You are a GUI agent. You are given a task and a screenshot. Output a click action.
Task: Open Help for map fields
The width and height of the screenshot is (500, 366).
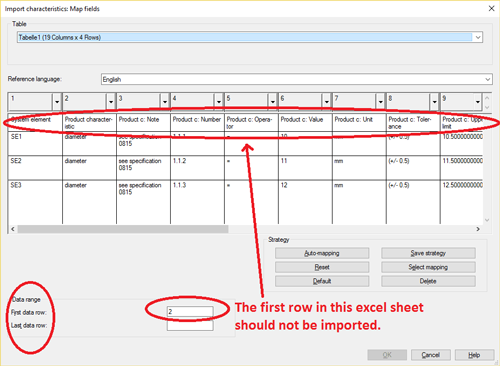click(474, 355)
